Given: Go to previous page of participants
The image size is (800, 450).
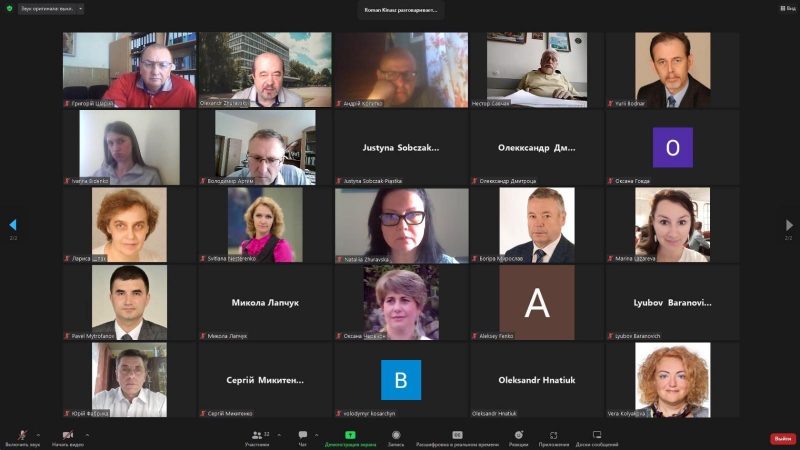Looking at the screenshot, I should coord(13,225).
